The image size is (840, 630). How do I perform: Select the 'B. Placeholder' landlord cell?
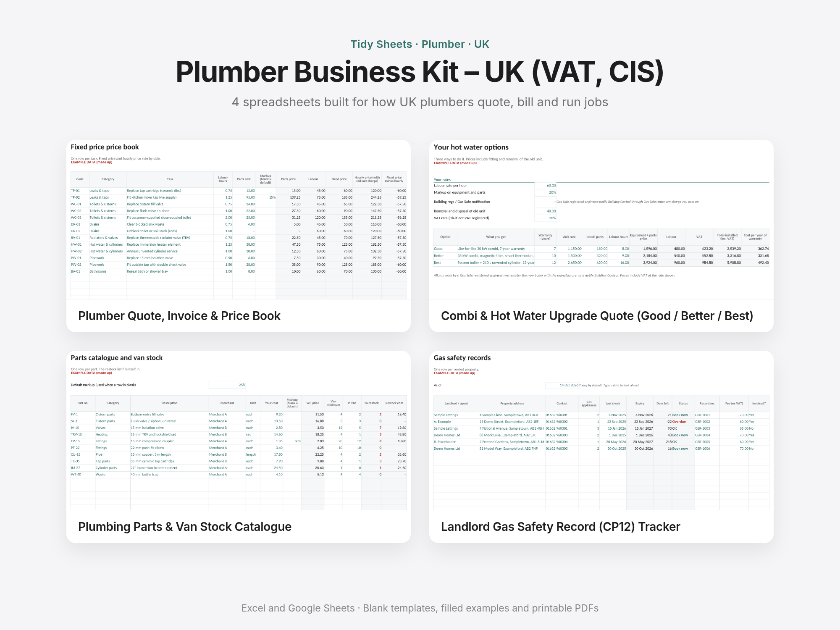[456, 442]
